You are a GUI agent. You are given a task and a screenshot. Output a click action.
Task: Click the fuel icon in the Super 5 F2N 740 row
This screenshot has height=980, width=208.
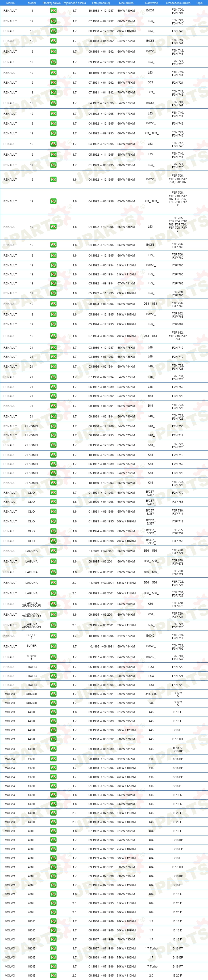[53, 657]
